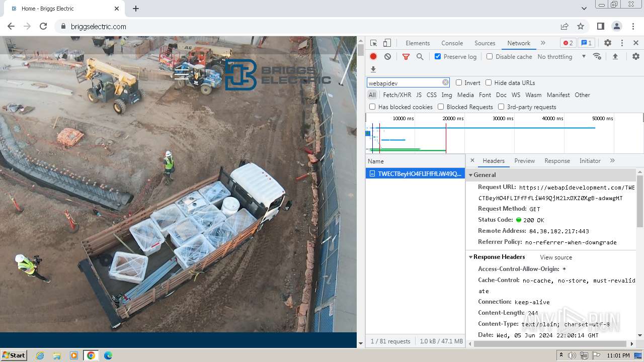This screenshot has width=644, height=362.
Task: Show more DevTools panels chevron
Action: [x=543, y=43]
